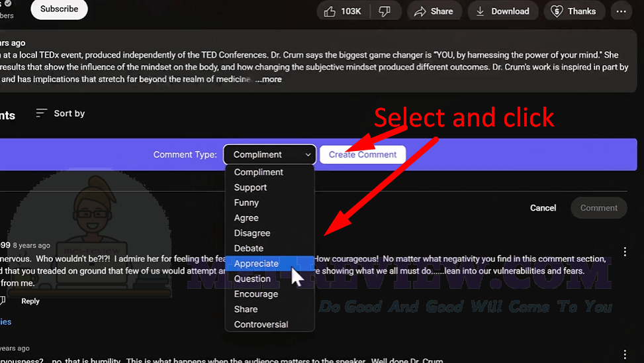The height and width of the screenshot is (363, 644).
Task: Click Cancel on the comment box
Action: tap(543, 208)
